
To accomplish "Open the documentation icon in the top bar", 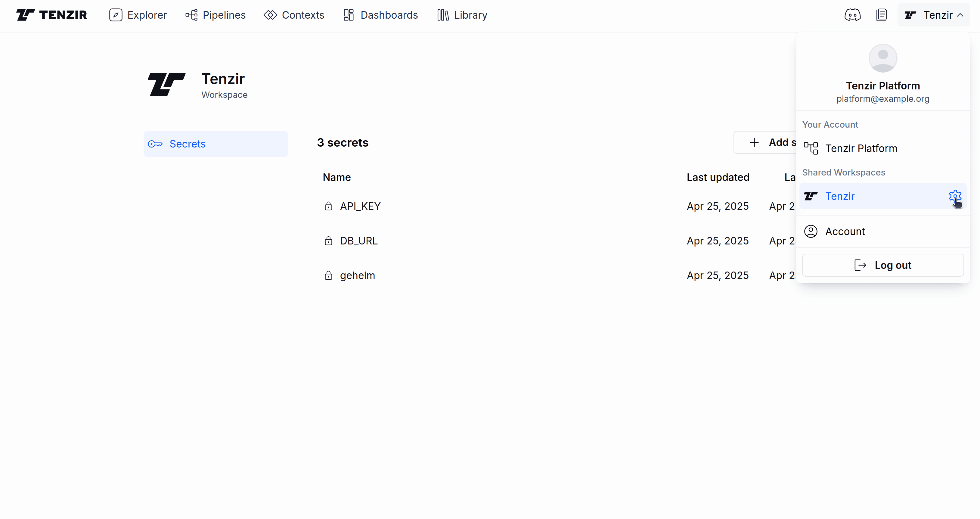I will pos(882,15).
